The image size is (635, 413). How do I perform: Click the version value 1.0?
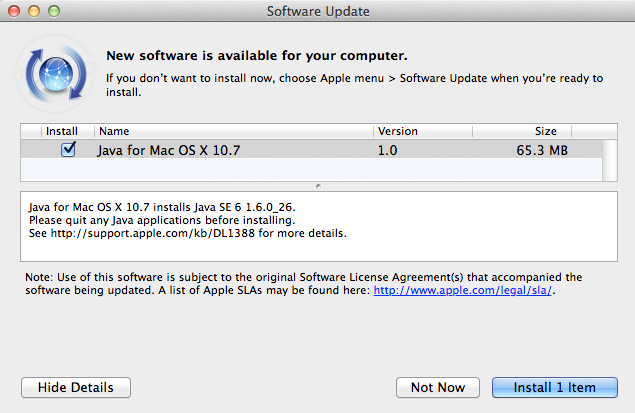(x=388, y=150)
